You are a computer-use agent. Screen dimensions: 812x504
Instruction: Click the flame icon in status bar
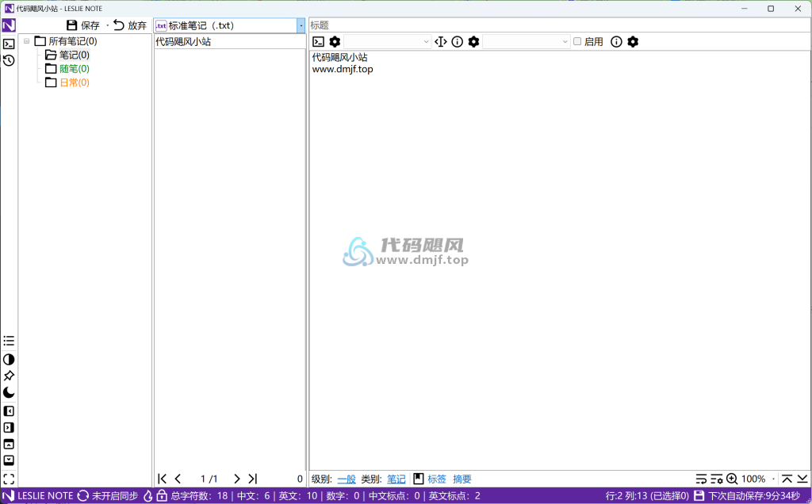point(148,496)
